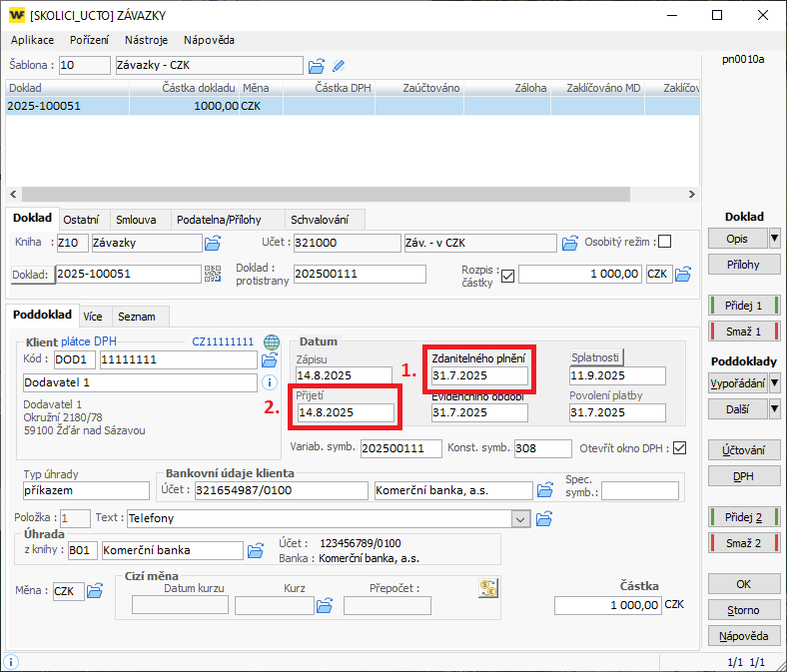Open folder lookup next to Kniha Závazky
The width and height of the screenshot is (787, 672).
click(213, 243)
